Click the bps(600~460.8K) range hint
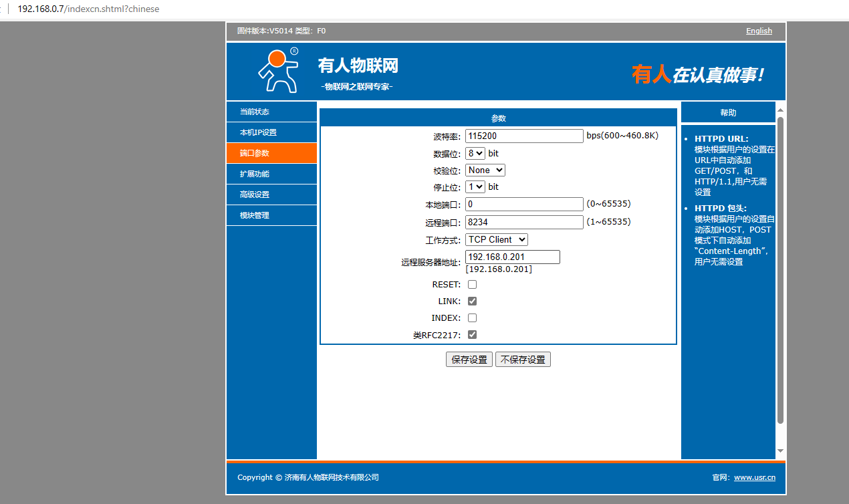 pyautogui.click(x=622, y=136)
